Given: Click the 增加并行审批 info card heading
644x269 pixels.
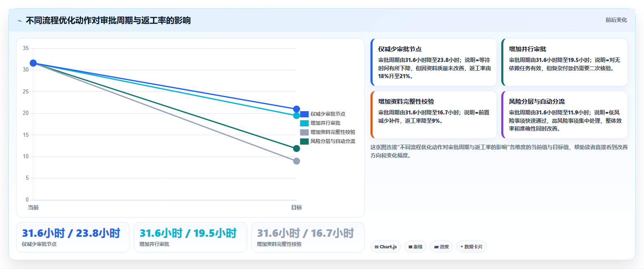Looking at the screenshot, I should pyautogui.click(x=528, y=49).
